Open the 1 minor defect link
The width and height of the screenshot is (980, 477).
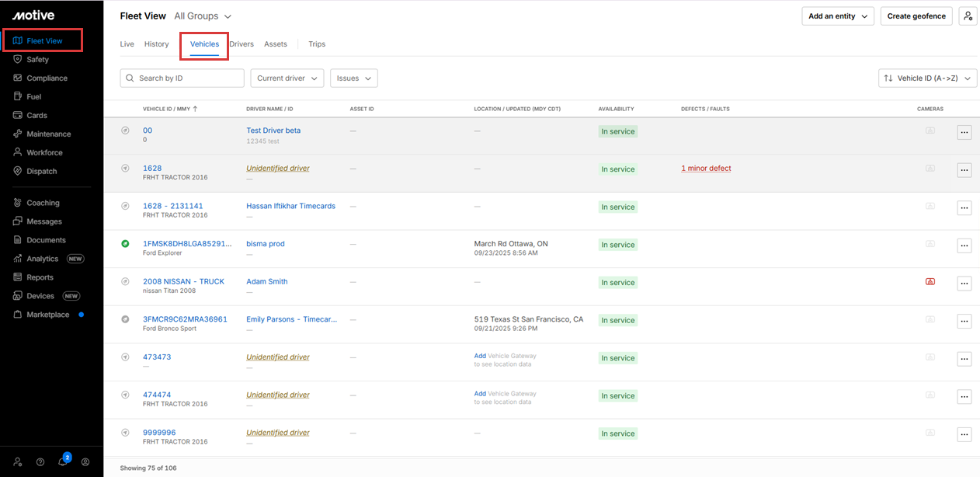click(706, 169)
